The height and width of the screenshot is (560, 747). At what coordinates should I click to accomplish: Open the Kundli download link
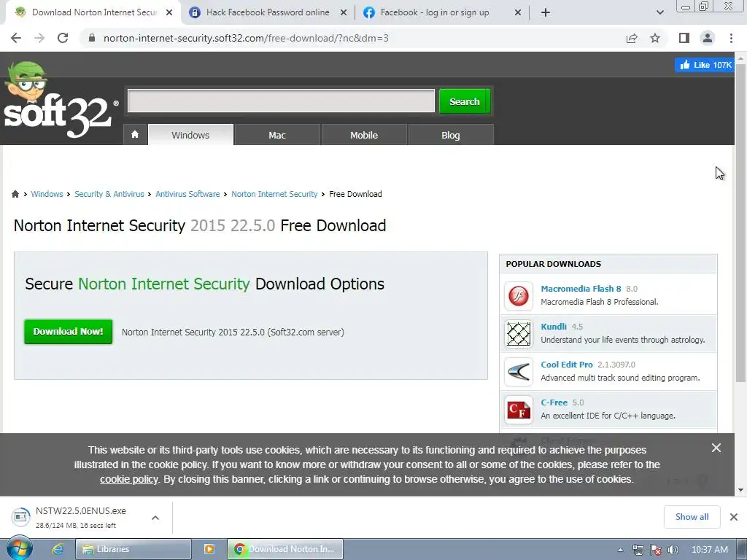tap(554, 327)
